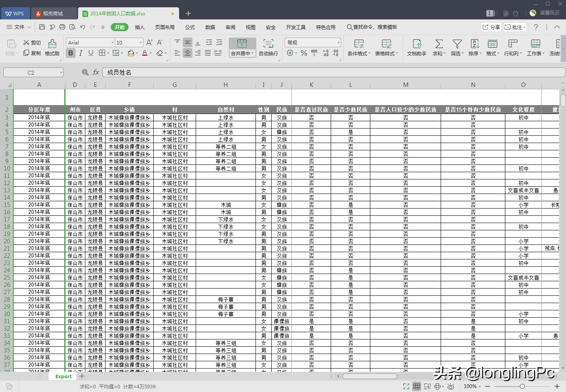
Task: Click the insert function fx icon
Action: click(96, 72)
